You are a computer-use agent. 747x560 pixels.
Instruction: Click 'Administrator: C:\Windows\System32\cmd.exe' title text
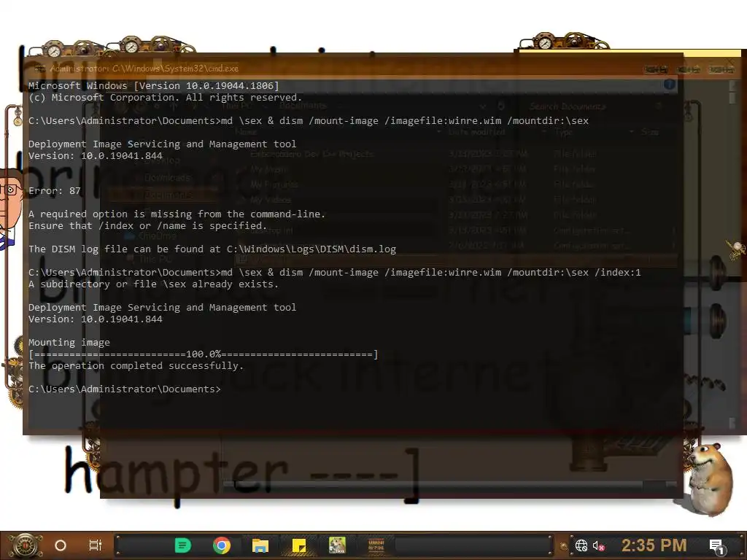144,69
